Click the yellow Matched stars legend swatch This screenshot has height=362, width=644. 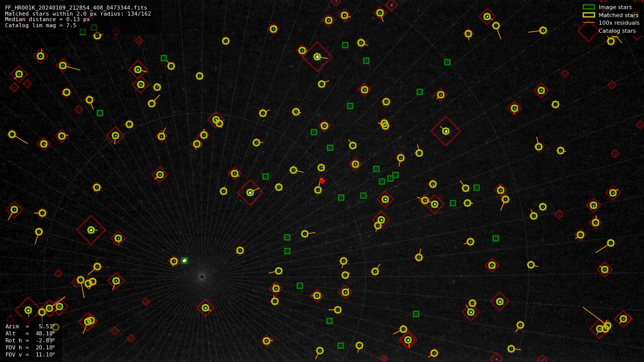coord(589,15)
